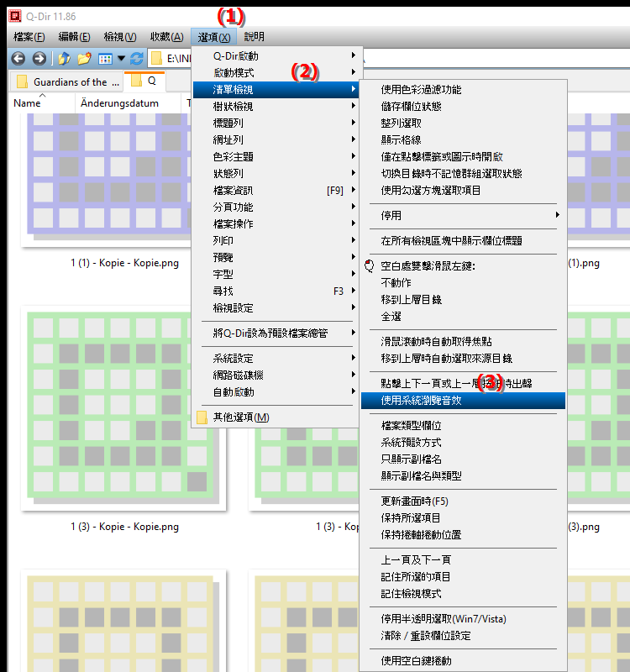Image resolution: width=630 pixels, height=672 pixels.
Task: Expand the 啟動模式 submenu
Action: click(276, 72)
